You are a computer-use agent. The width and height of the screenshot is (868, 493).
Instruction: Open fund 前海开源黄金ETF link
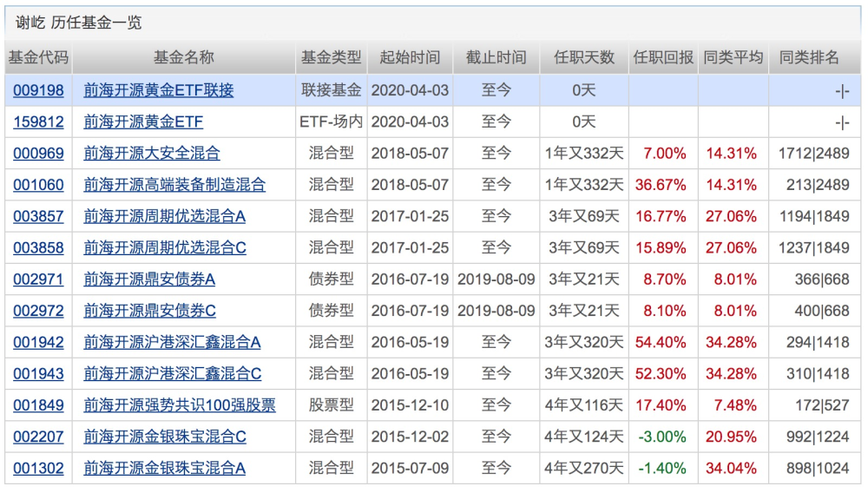[143, 122]
